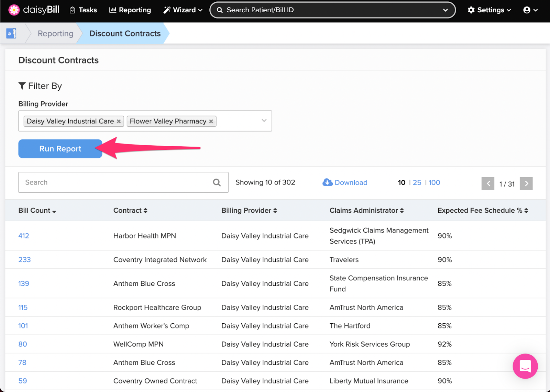Open the Settings dropdown
The width and height of the screenshot is (550, 392).
489,10
